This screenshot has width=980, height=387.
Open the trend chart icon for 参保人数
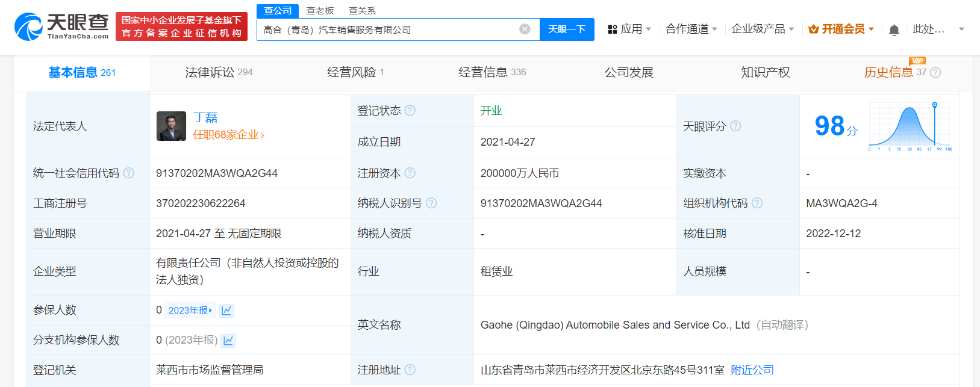click(226, 311)
